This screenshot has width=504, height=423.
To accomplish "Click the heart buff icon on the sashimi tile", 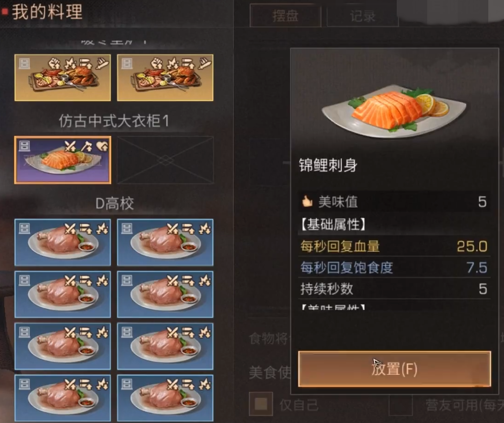I will (102, 146).
